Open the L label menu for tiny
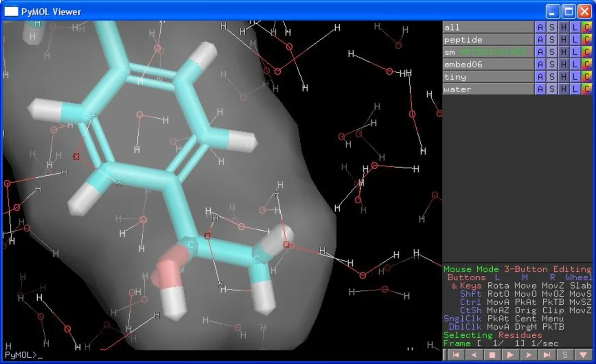The image size is (596, 364). click(x=575, y=76)
